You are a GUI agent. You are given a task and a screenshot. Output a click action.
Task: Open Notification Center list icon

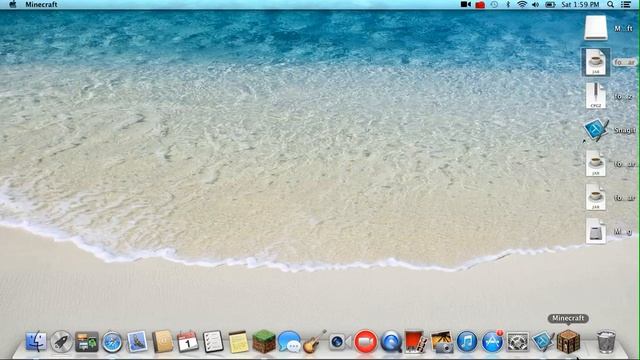coord(626,4)
